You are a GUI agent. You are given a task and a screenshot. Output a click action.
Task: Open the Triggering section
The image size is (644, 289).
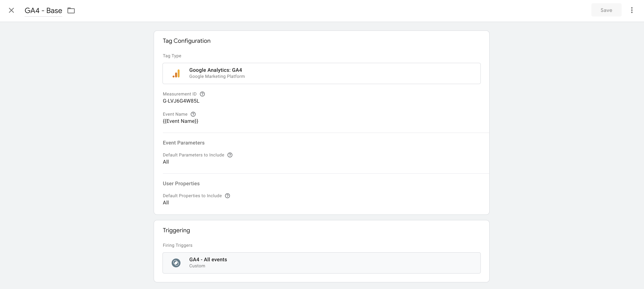pos(176,230)
